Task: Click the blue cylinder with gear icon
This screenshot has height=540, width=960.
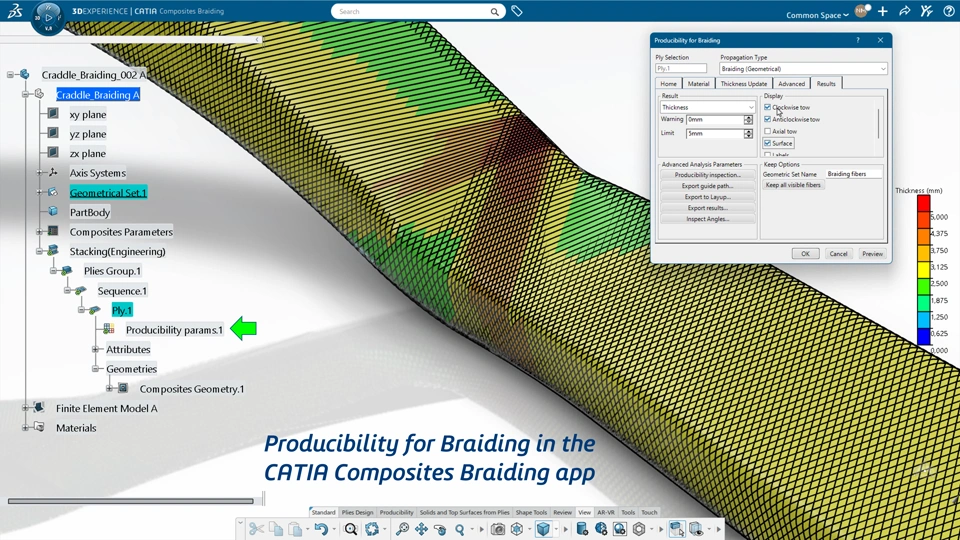Action: 582,528
